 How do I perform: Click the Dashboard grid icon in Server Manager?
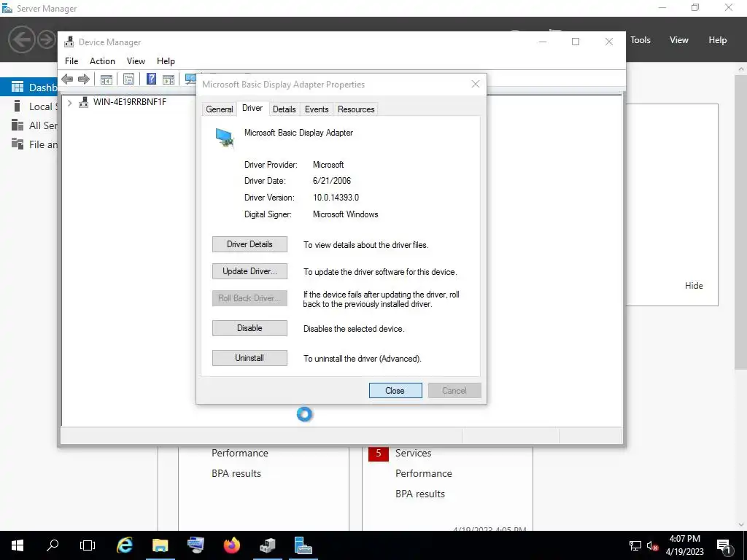(x=18, y=87)
